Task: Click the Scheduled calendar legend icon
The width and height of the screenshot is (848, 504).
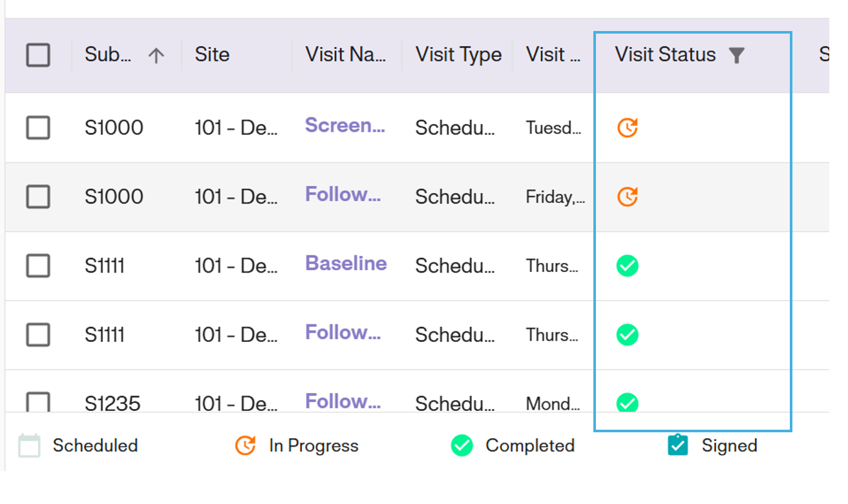Action: click(30, 446)
